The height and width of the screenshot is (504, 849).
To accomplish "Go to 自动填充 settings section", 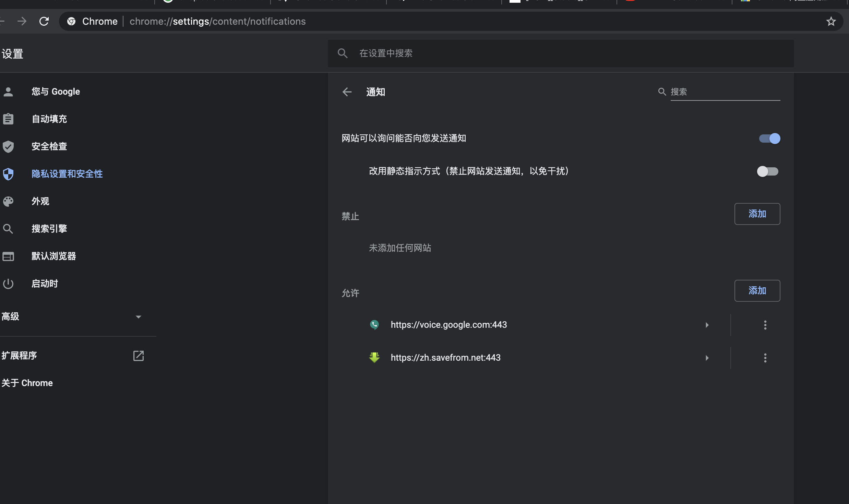I will tap(49, 119).
